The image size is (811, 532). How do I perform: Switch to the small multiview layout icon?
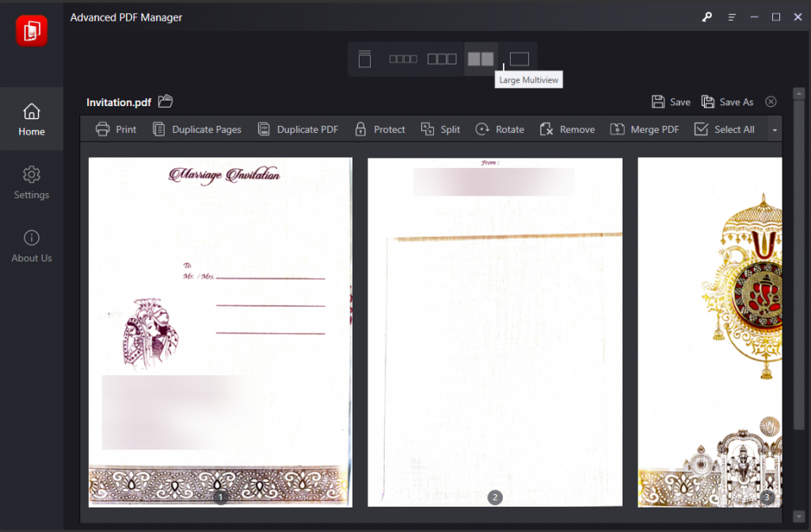click(402, 58)
